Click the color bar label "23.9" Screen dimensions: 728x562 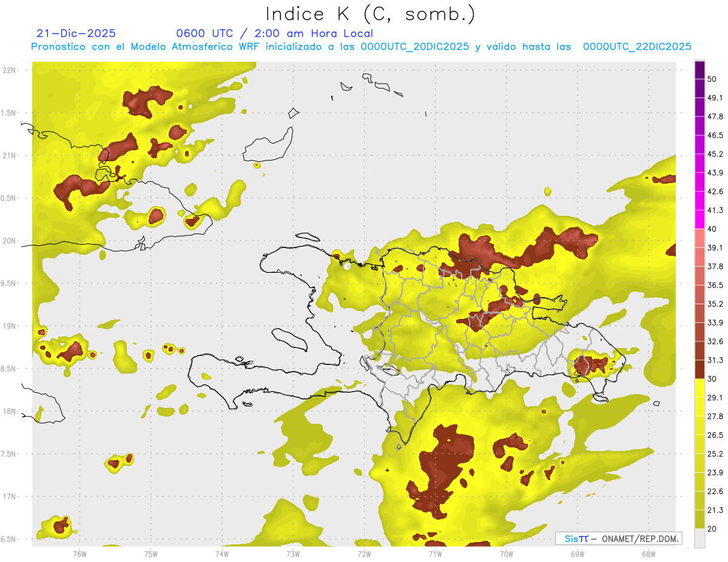[715, 473]
